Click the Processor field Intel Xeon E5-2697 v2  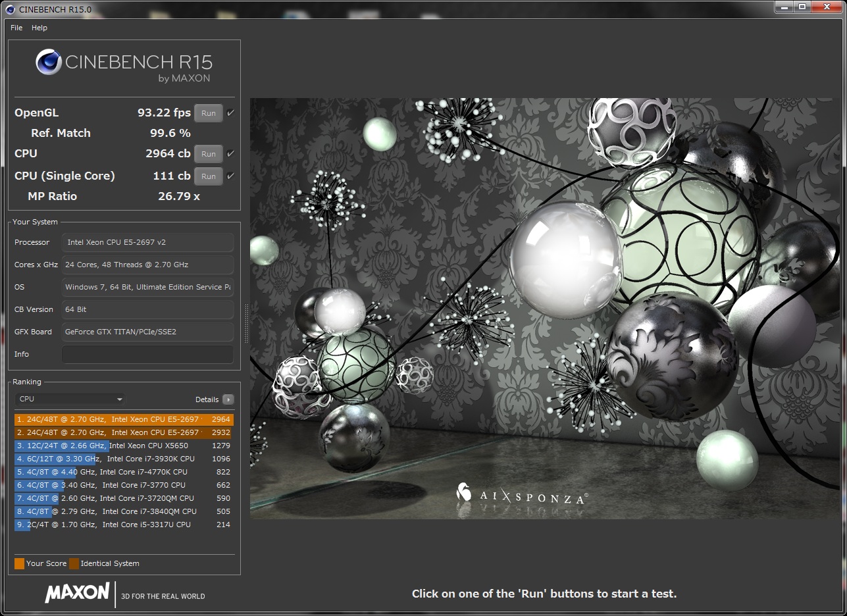point(147,242)
